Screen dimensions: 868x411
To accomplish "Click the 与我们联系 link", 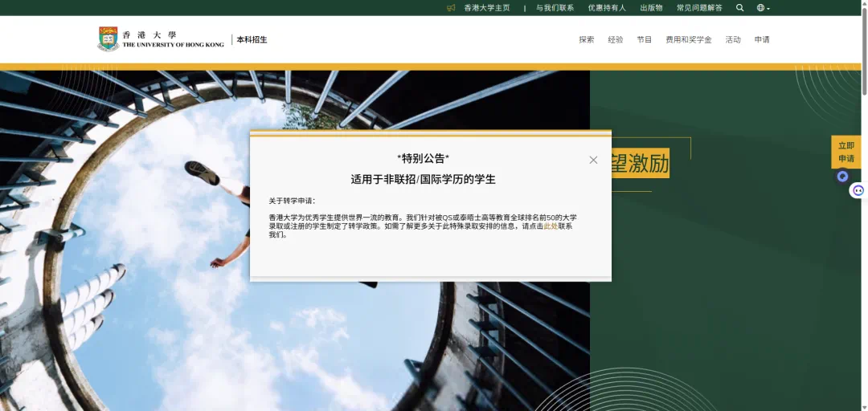I will (555, 8).
